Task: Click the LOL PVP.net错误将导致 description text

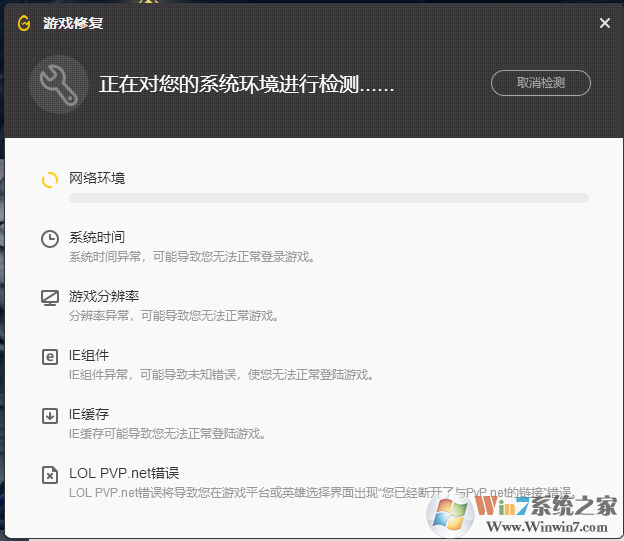Action: pyautogui.click(x=323, y=492)
